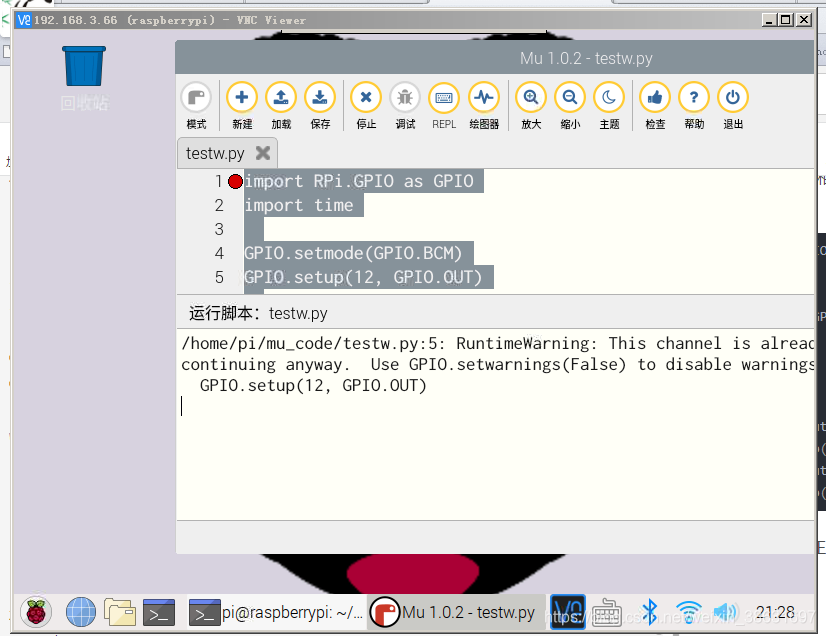Open Bluetooth tray menu
826x636 pixels.
[x=650, y=612]
